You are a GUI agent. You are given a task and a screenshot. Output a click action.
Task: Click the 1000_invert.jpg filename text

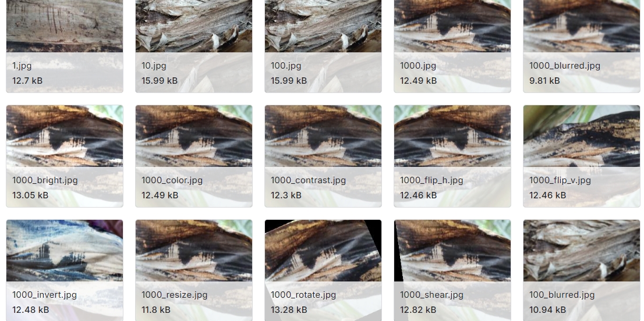click(x=44, y=295)
